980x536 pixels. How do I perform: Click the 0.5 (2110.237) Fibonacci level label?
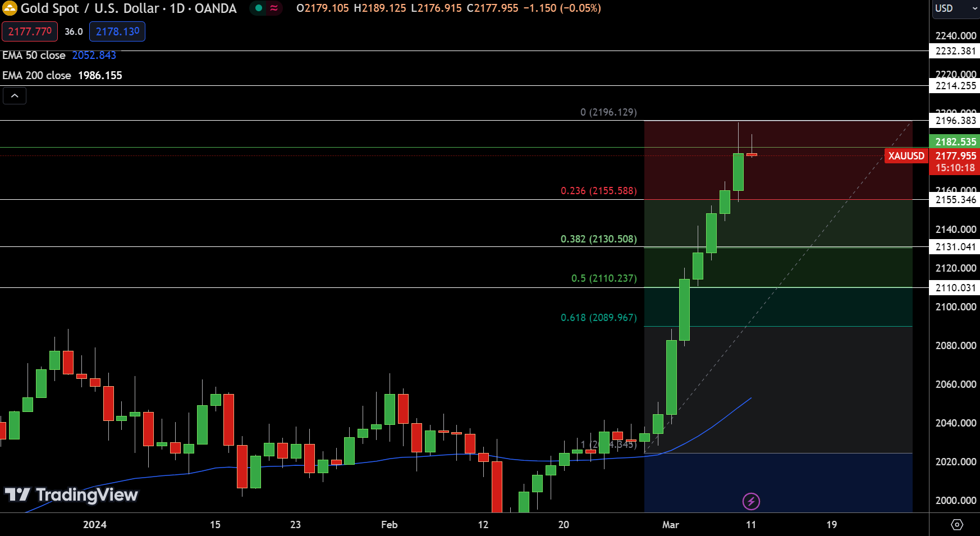603,278
